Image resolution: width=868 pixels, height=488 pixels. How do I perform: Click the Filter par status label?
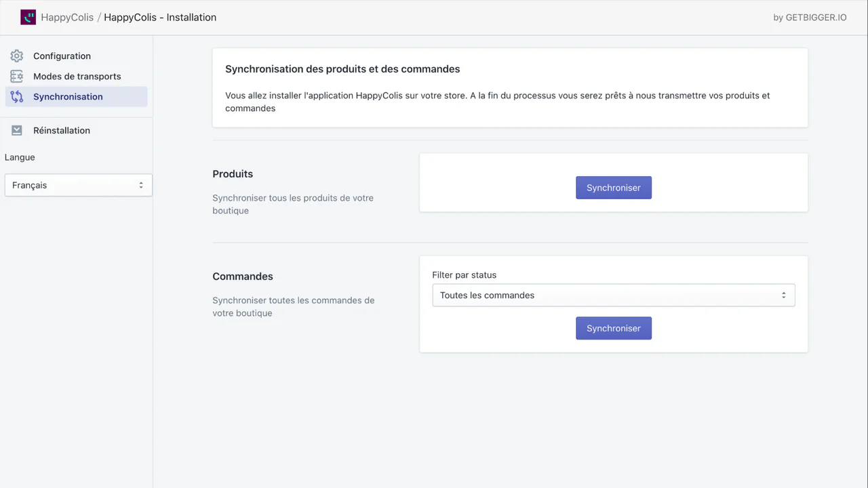[465, 275]
